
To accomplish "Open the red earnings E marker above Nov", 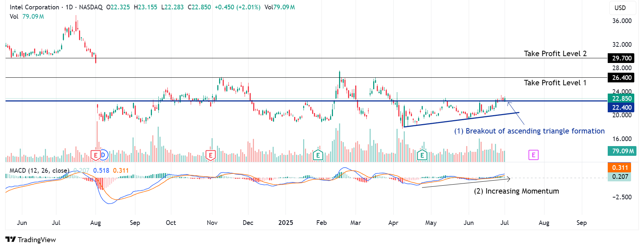I will point(210,155).
